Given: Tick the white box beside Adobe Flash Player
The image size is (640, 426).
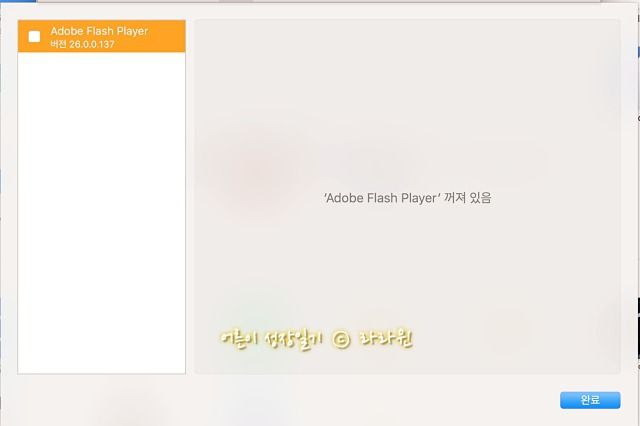Looking at the screenshot, I should pos(34,37).
